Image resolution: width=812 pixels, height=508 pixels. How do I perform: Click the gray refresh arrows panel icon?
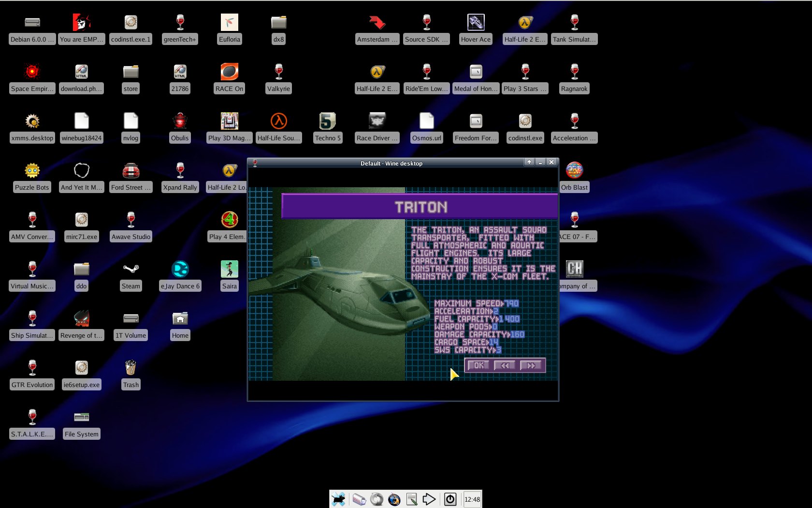[x=377, y=499]
